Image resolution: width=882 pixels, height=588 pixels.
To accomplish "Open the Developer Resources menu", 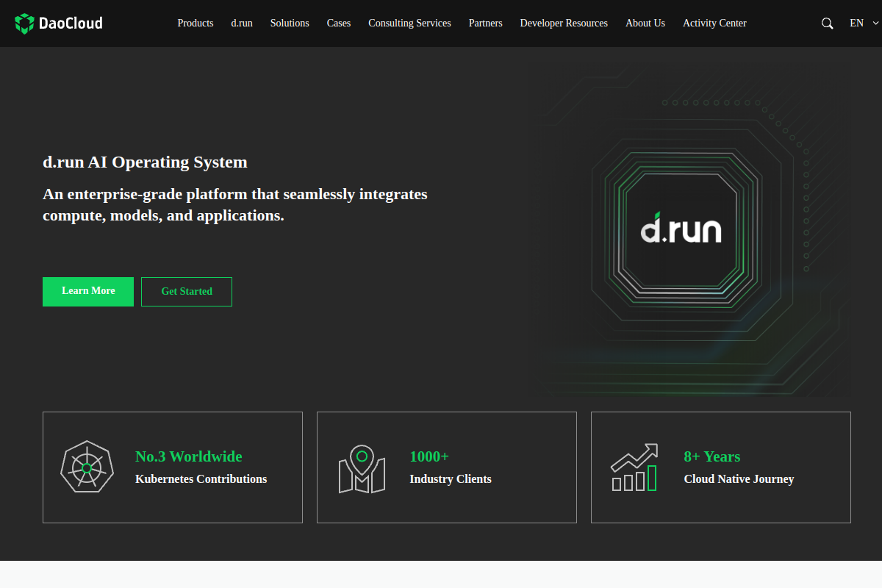I will coord(564,24).
